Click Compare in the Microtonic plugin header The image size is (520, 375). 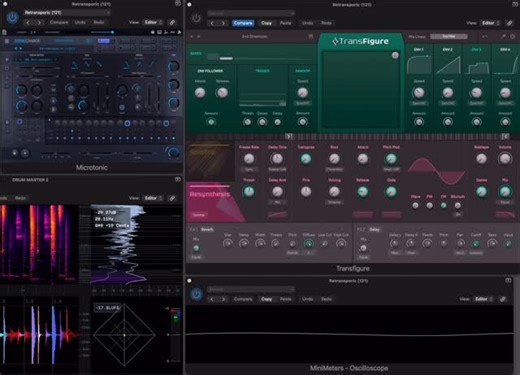59,22
